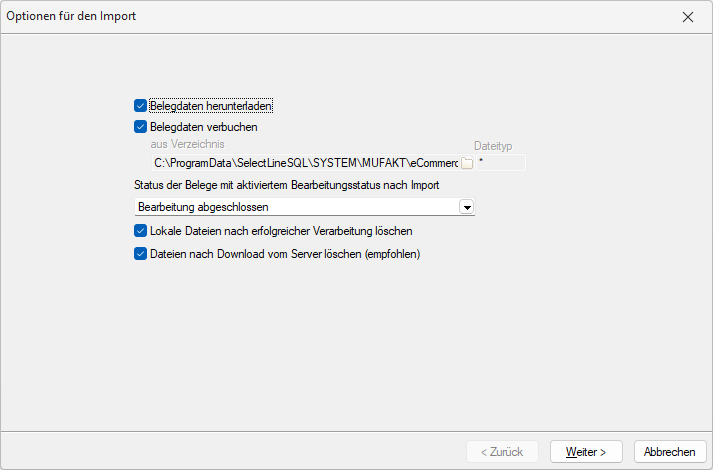Toggle 'Dateien nach Download vom Server löschen'

[x=140, y=254]
